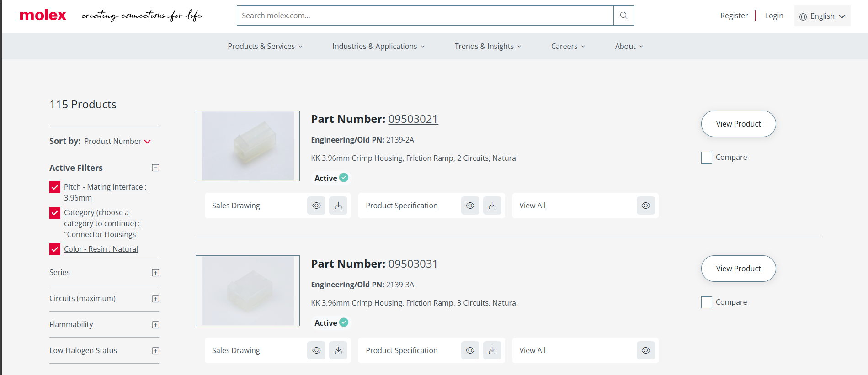The height and width of the screenshot is (375, 868).
Task: Open the Sort by Product Number dropdown
Action: (117, 141)
